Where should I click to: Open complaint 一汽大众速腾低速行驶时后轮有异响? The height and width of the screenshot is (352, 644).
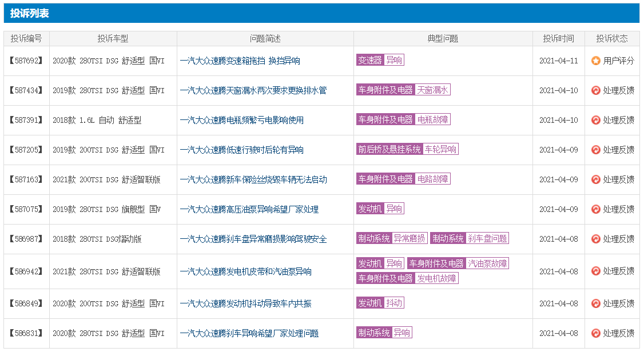(x=242, y=150)
